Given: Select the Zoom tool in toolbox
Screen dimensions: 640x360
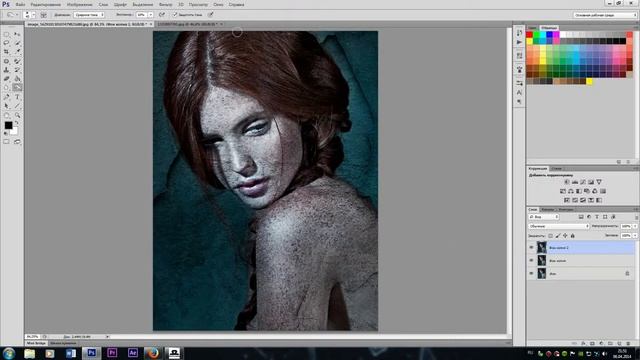Looking at the screenshot, I should [x=17, y=116].
